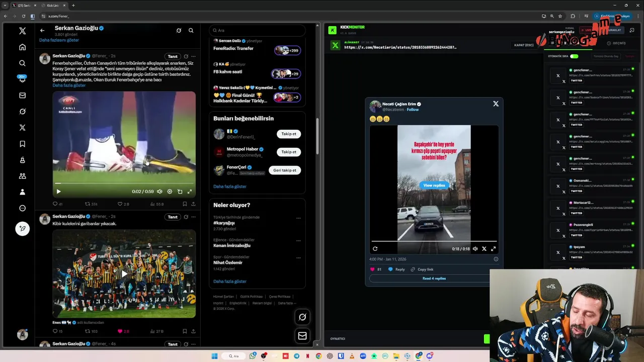The height and width of the screenshot is (362, 644).
Task: Share the first tweet via share icon
Action: pos(193,204)
